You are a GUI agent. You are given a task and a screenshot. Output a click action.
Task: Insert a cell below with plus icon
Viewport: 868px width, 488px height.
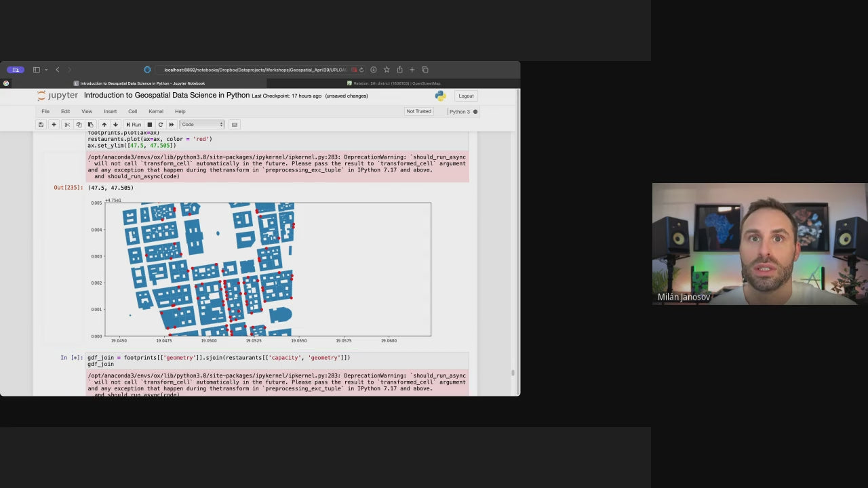click(x=54, y=125)
